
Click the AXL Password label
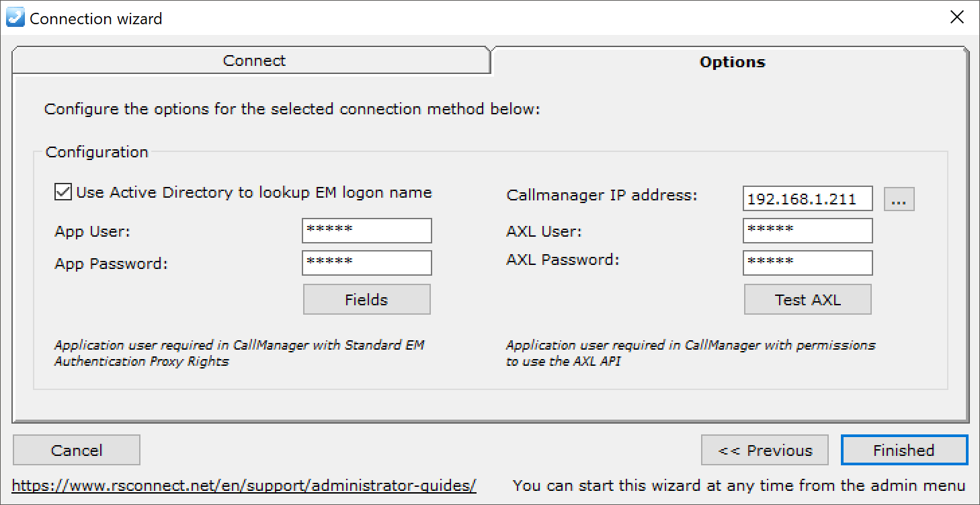tap(562, 260)
